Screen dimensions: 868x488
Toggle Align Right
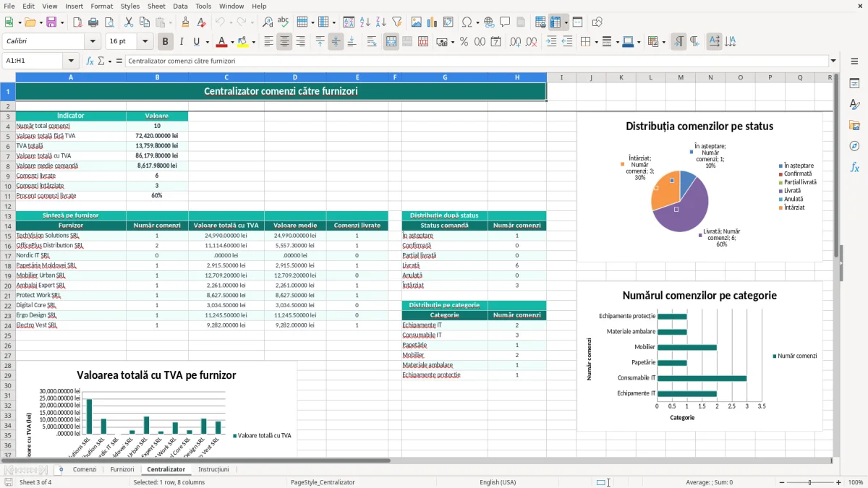[301, 42]
